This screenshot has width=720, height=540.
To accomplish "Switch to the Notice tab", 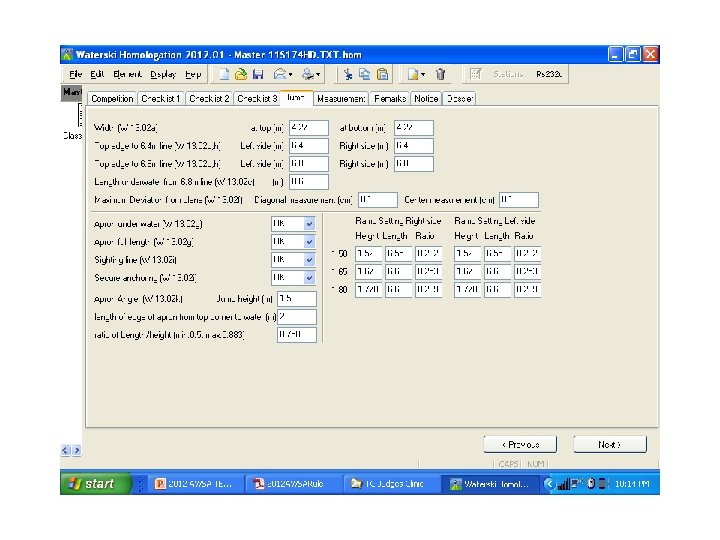I will [426, 99].
